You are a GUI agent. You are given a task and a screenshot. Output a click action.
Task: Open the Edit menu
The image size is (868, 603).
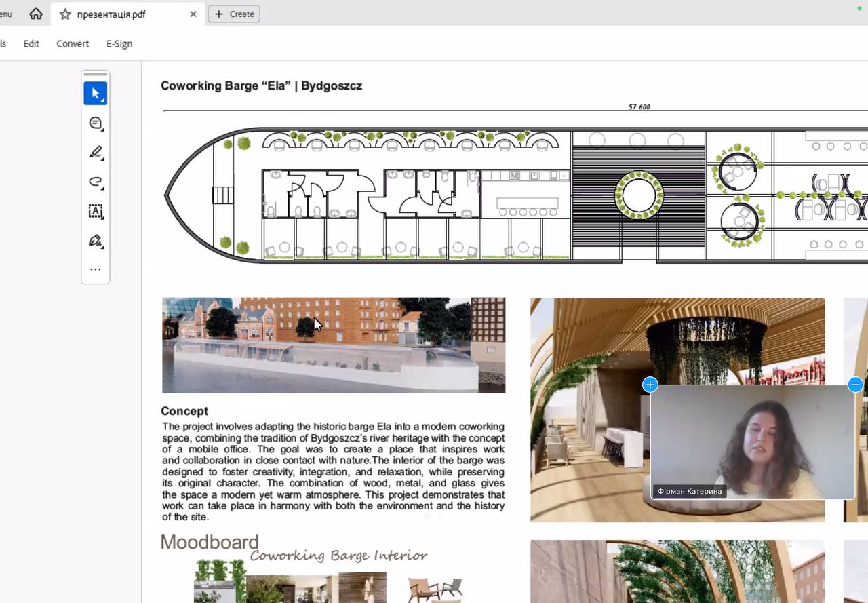coord(31,43)
